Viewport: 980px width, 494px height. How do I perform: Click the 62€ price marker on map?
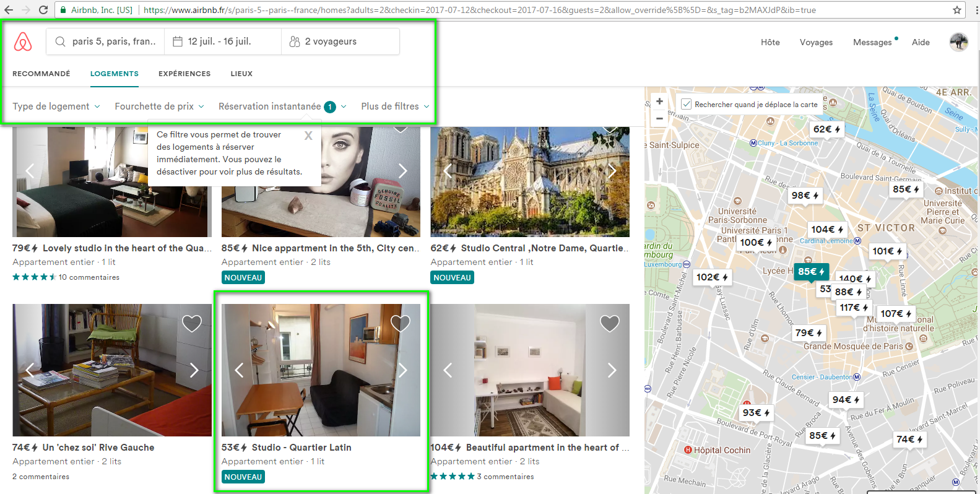[x=826, y=129]
